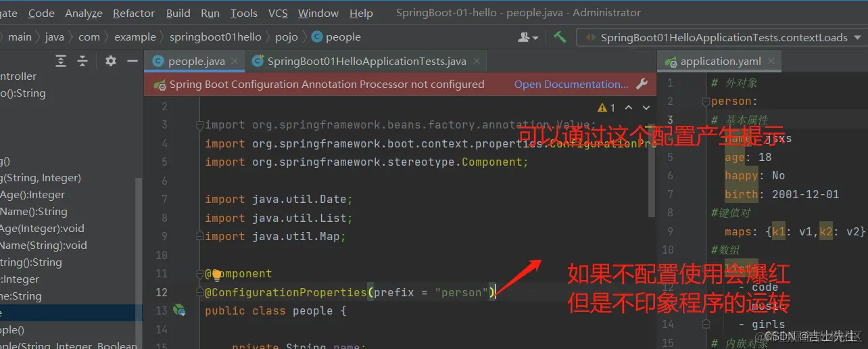This screenshot has height=349, width=868.
Task: Open the user profile icon dropdown
Action: 528,37
